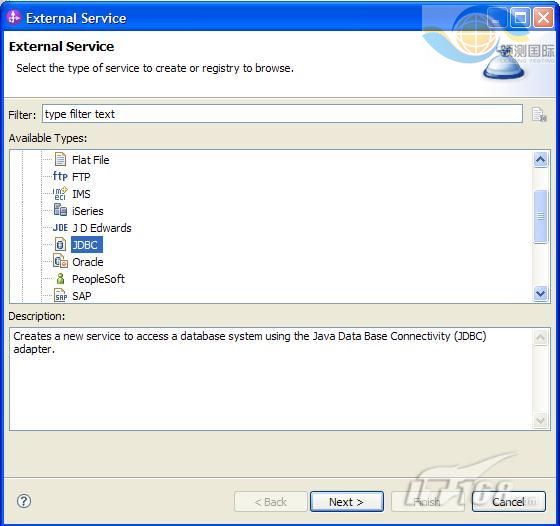Select the iSeries type entry
Viewport: 560px width, 526px height.
click(x=88, y=211)
